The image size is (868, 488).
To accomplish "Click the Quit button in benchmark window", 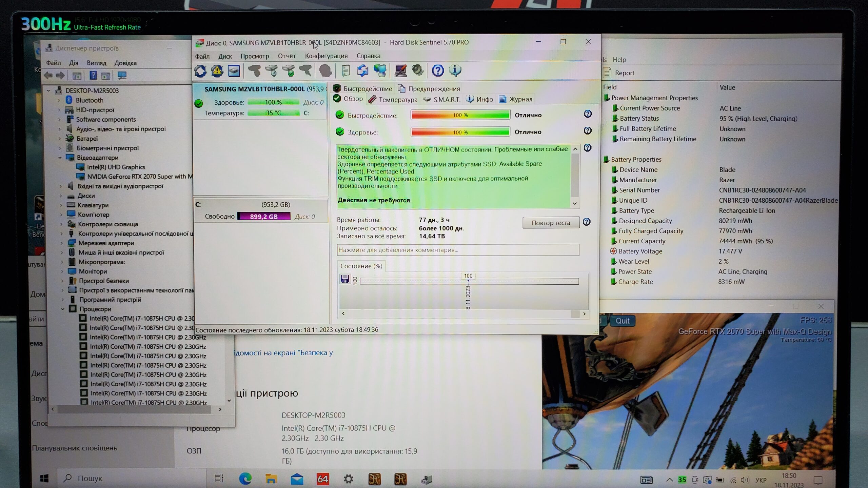I will [x=622, y=321].
